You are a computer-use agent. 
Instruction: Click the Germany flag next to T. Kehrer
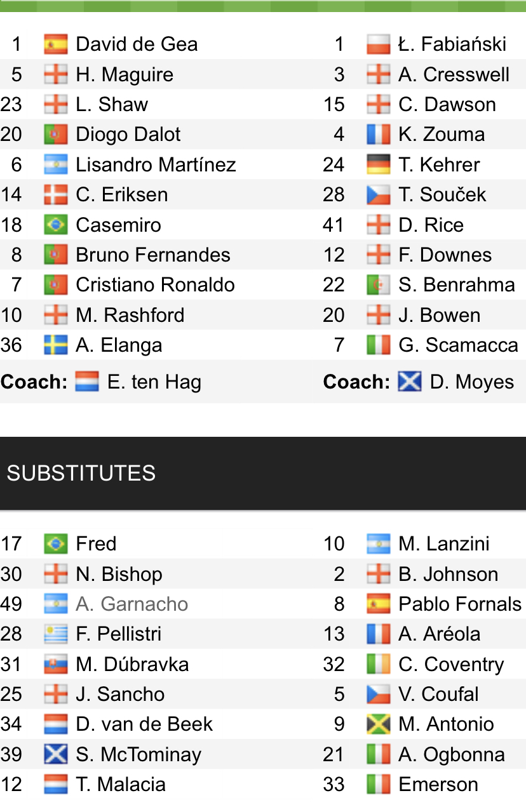[x=379, y=165]
